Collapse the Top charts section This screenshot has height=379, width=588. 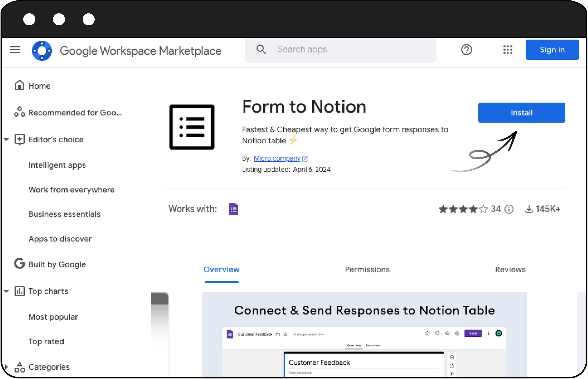[x=6, y=291]
